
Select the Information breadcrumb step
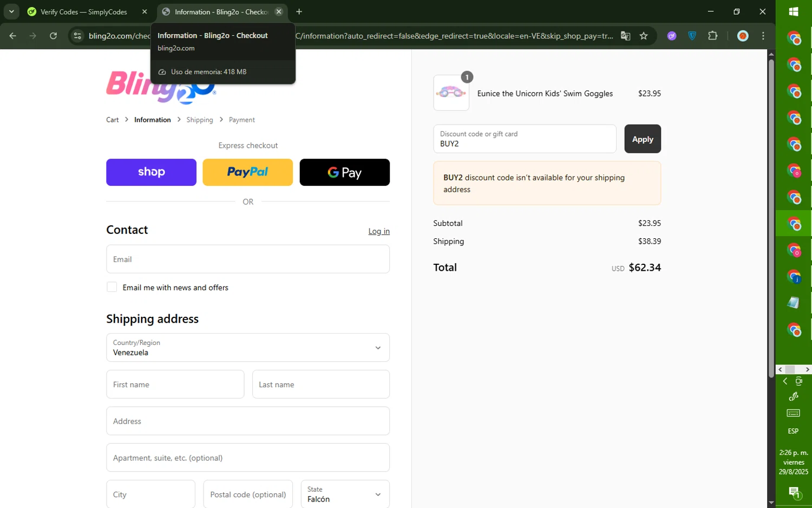[152, 120]
